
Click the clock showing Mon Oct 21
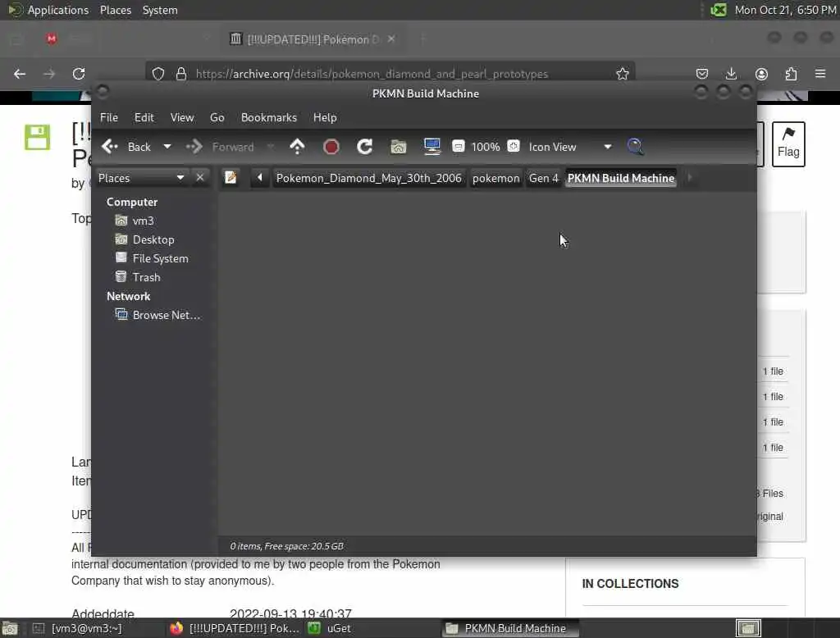tap(785, 10)
